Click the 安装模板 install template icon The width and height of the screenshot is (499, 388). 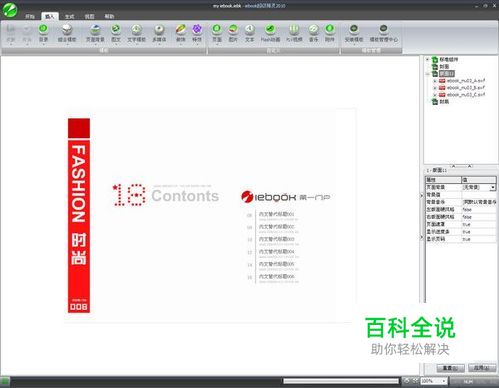click(354, 29)
